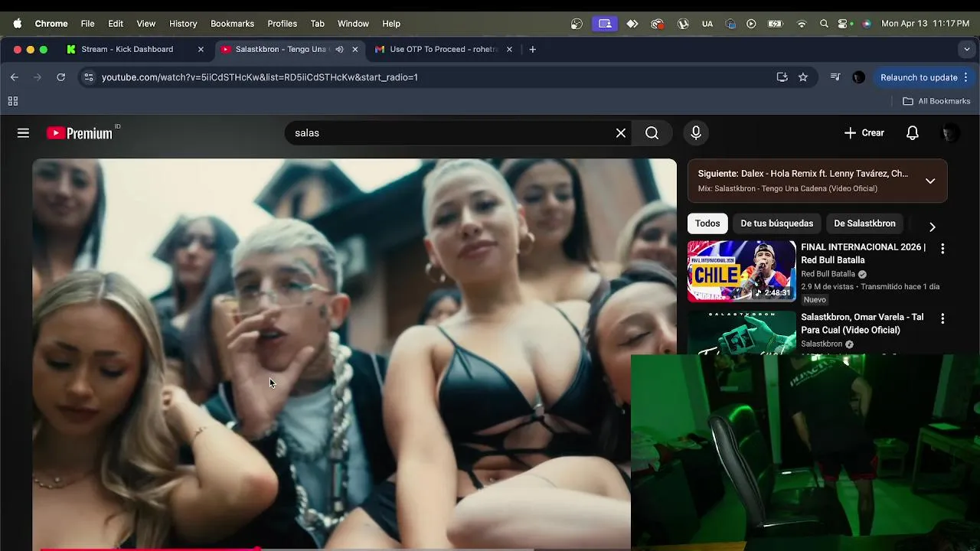Close the Gmail OTP tab
The height and width of the screenshot is (551, 980).
(509, 49)
